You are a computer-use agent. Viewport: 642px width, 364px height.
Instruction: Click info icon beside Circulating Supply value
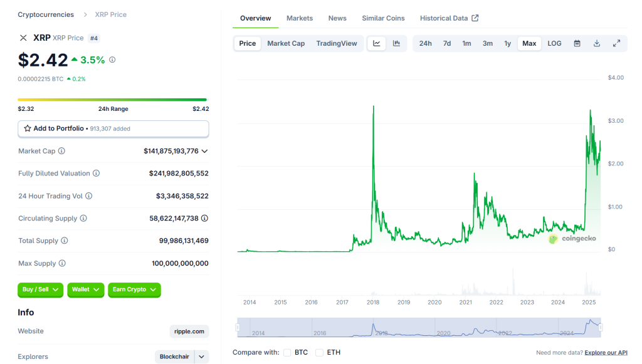204,219
